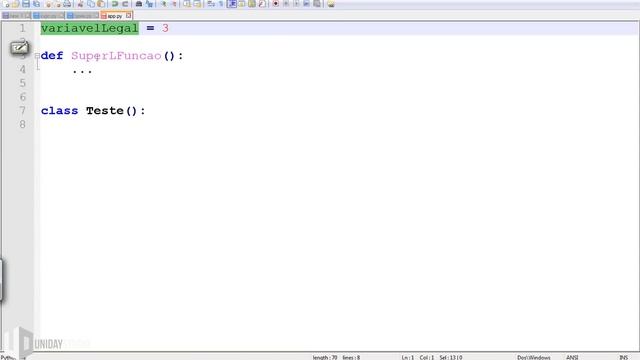Toggle Show All Characters icon
640x360 pixels.
tap(221, 4)
